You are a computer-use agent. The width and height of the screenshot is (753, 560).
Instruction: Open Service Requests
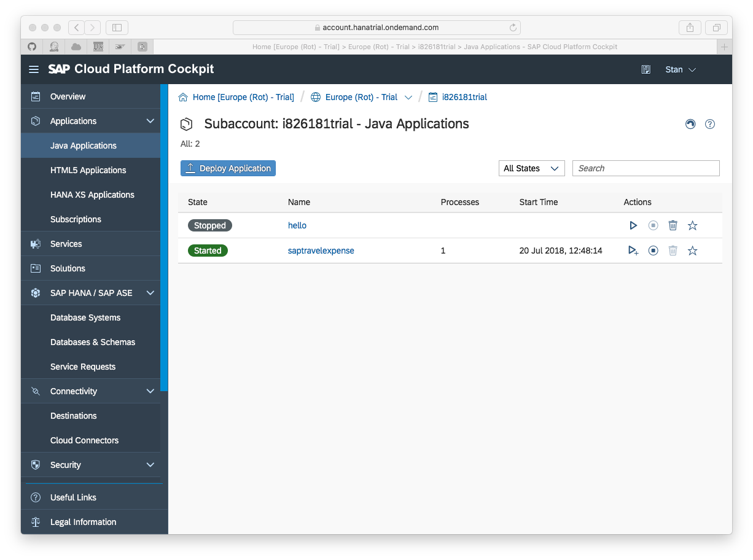pos(90,367)
